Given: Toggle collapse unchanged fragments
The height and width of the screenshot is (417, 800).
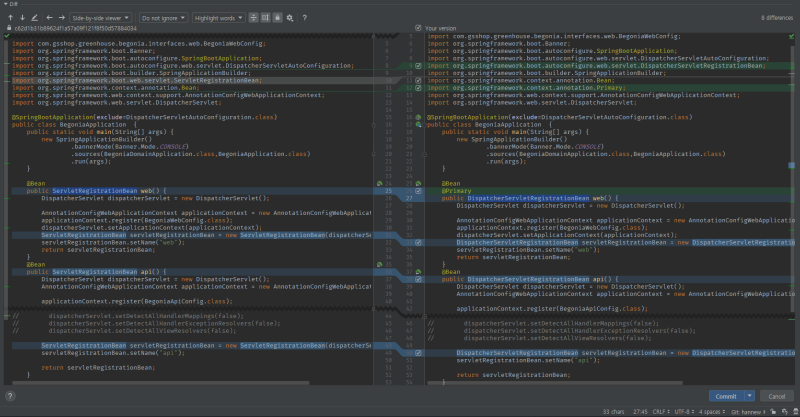Looking at the screenshot, I should [x=254, y=18].
